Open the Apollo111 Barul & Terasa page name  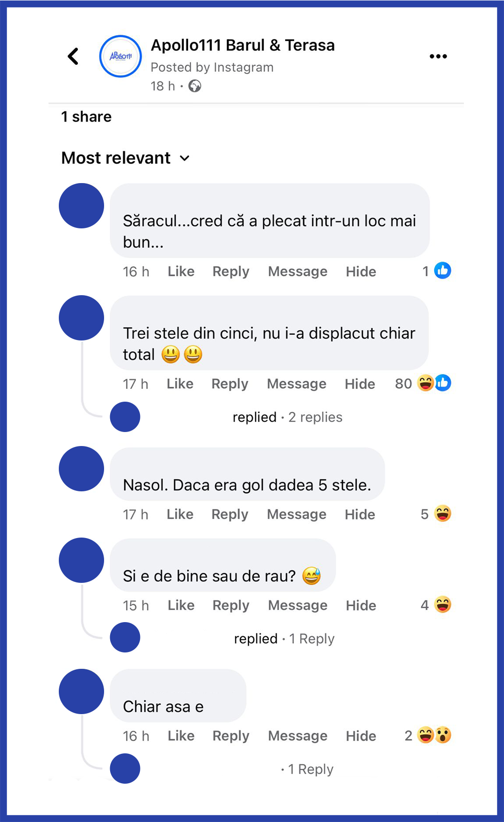pyautogui.click(x=243, y=45)
